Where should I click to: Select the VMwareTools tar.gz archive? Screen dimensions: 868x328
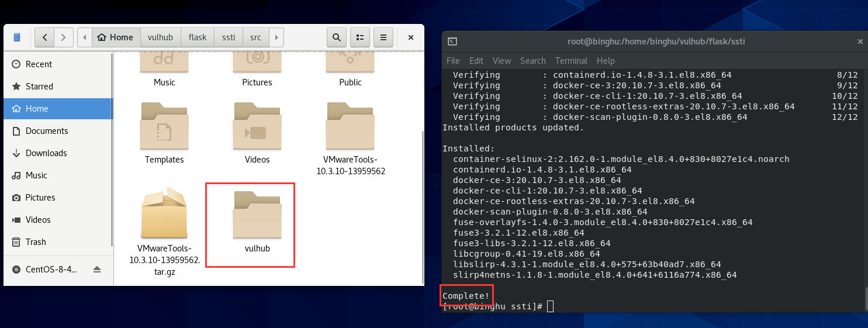pos(164,213)
